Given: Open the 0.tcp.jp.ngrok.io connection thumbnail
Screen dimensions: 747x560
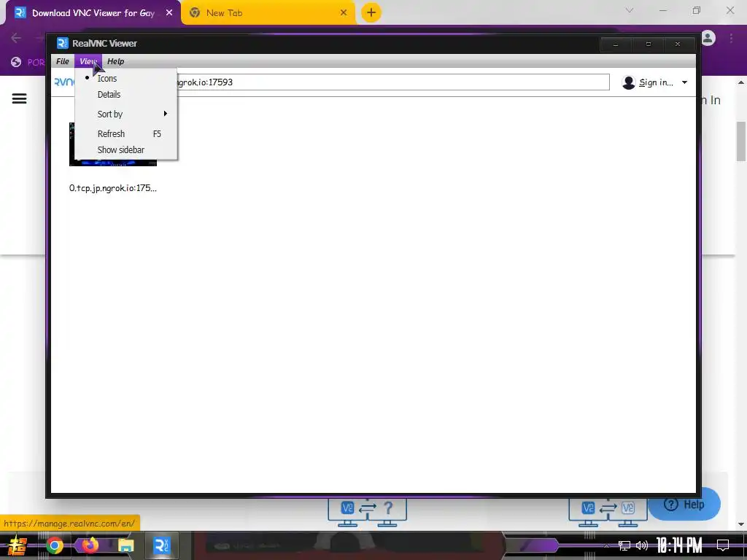Looking at the screenshot, I should [113, 144].
